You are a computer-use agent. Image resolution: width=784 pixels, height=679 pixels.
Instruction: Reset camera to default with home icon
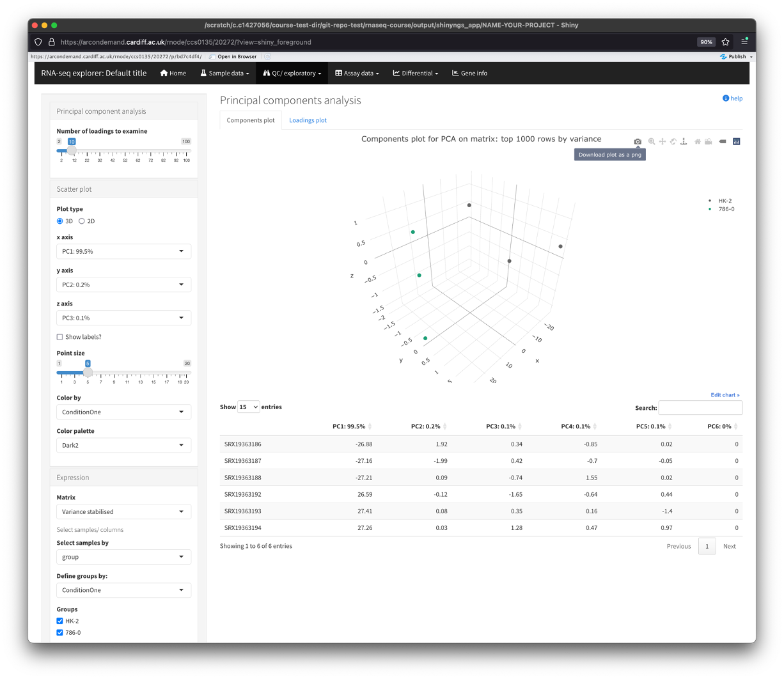pyautogui.click(x=698, y=141)
